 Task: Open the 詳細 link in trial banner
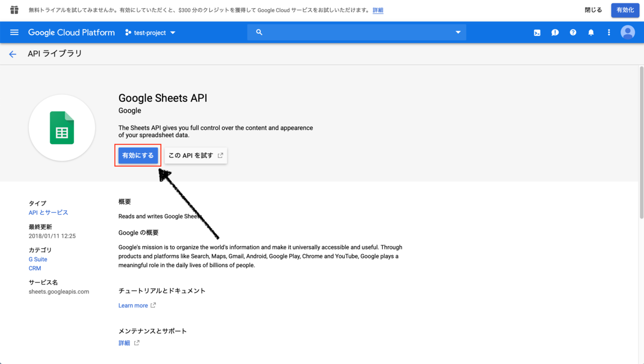pos(378,10)
